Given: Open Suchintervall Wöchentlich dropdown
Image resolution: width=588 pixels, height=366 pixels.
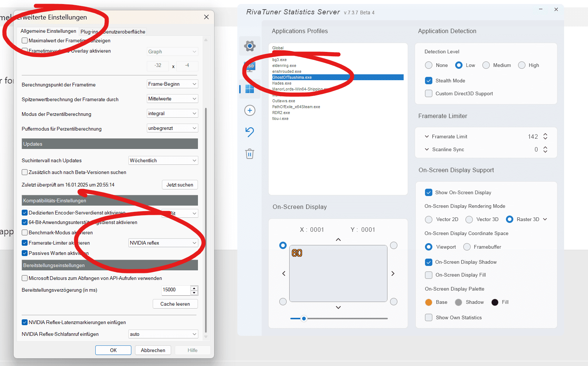Looking at the screenshot, I should tap(163, 160).
